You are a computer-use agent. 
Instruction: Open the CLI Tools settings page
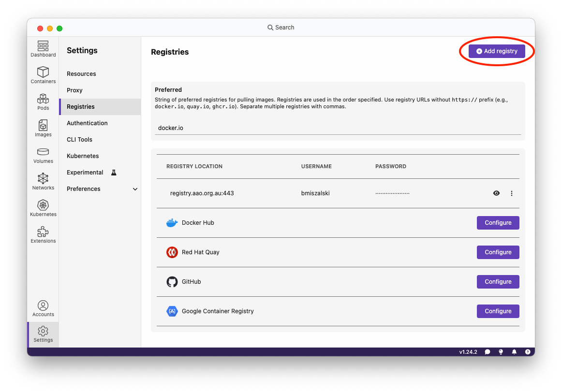tap(79, 140)
